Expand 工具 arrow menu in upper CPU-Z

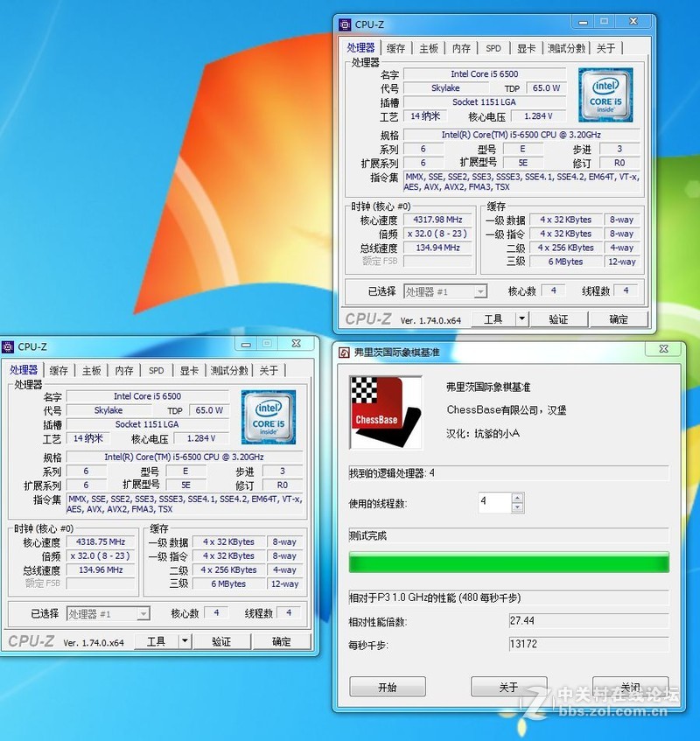coord(521,319)
